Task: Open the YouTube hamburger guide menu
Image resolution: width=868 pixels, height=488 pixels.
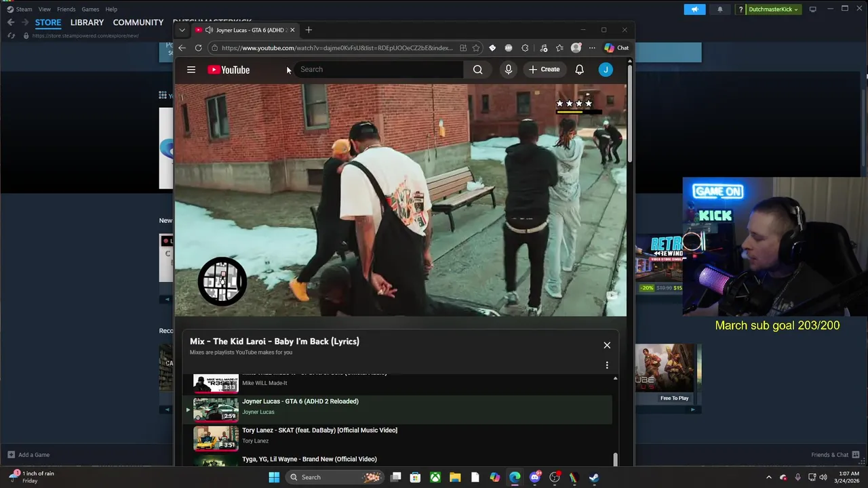Action: 191,70
